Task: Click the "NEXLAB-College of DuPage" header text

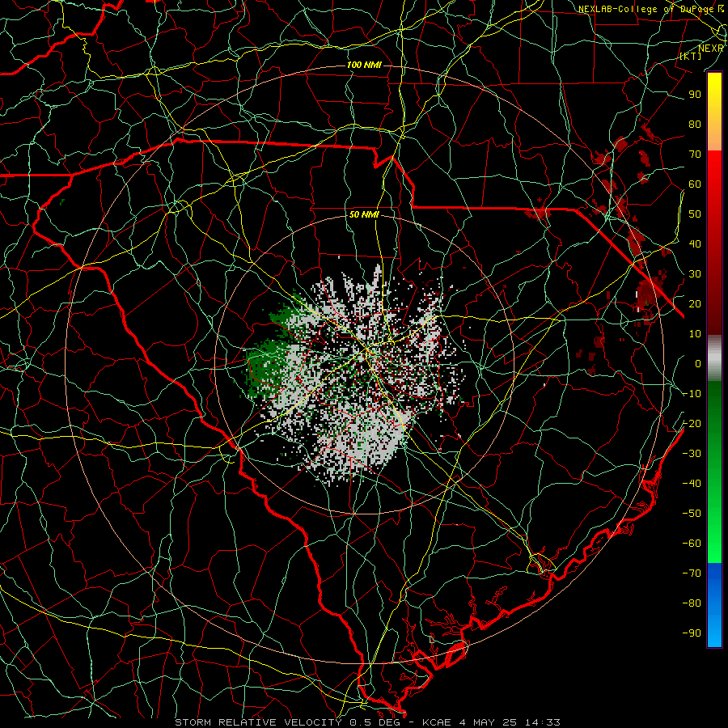Action: [647, 9]
